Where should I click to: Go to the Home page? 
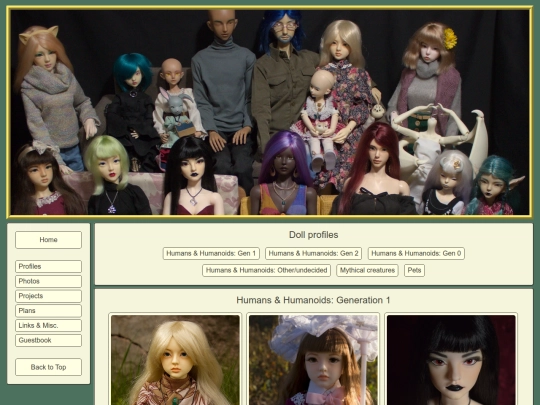(x=48, y=240)
